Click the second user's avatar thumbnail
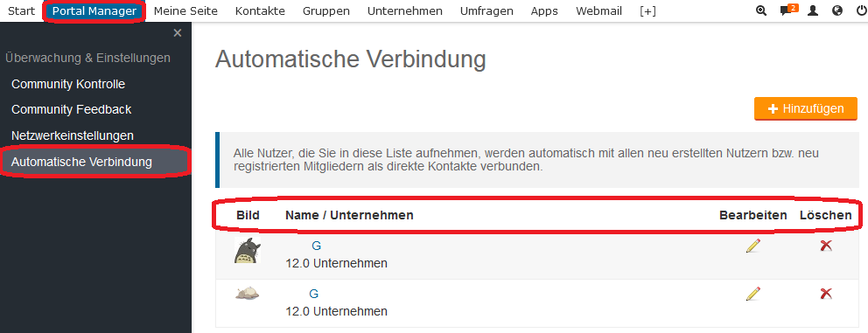Viewport: 868px width, 333px height. (248, 293)
